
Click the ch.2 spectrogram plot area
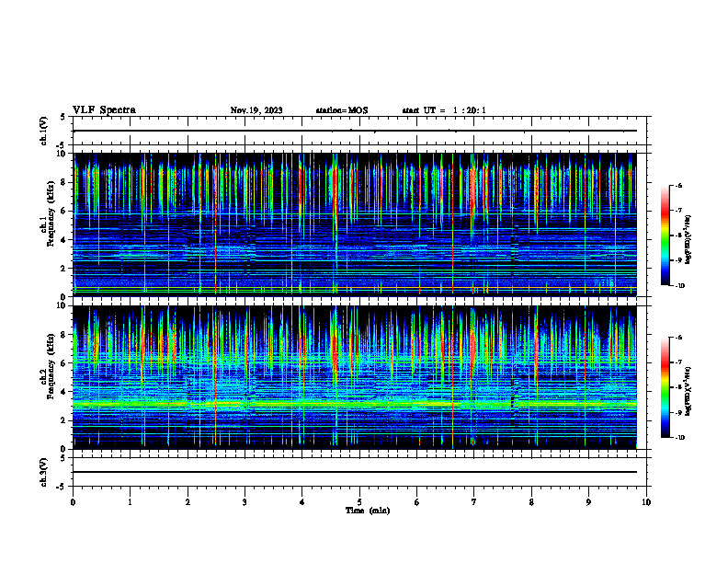pos(355,377)
